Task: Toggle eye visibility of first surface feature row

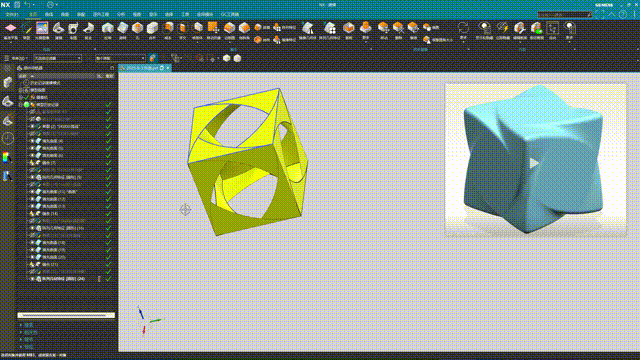Action: [x=32, y=141]
